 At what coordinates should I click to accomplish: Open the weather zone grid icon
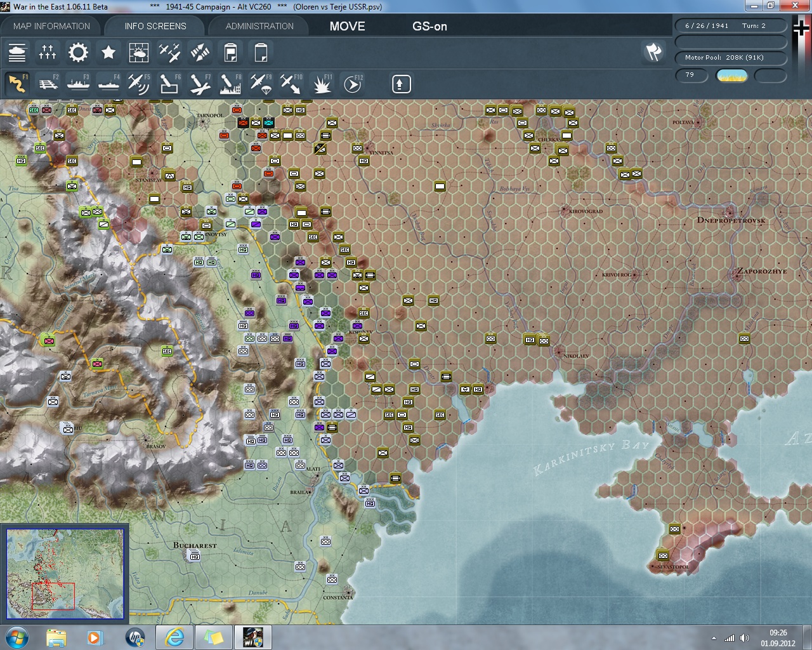[139, 52]
